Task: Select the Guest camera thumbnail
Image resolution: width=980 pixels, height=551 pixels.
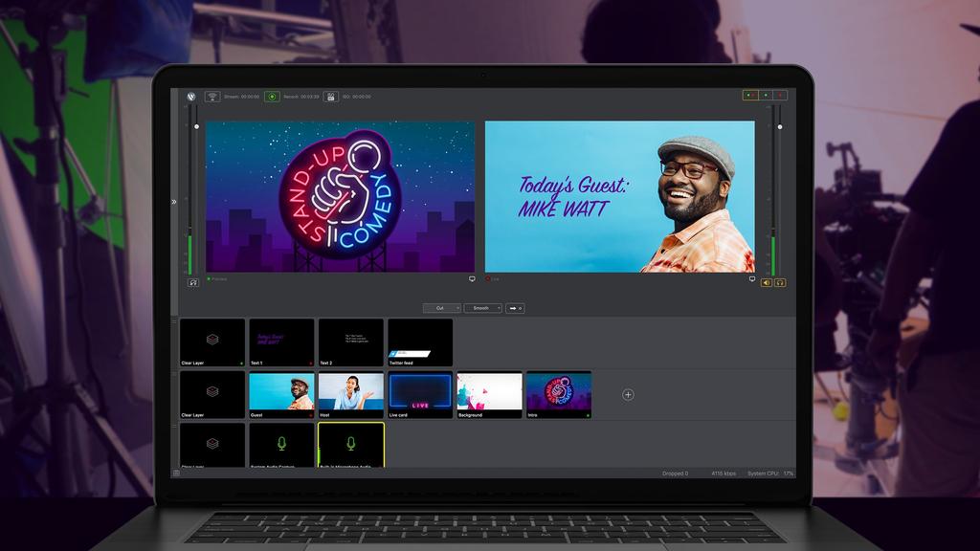Action: [280, 392]
